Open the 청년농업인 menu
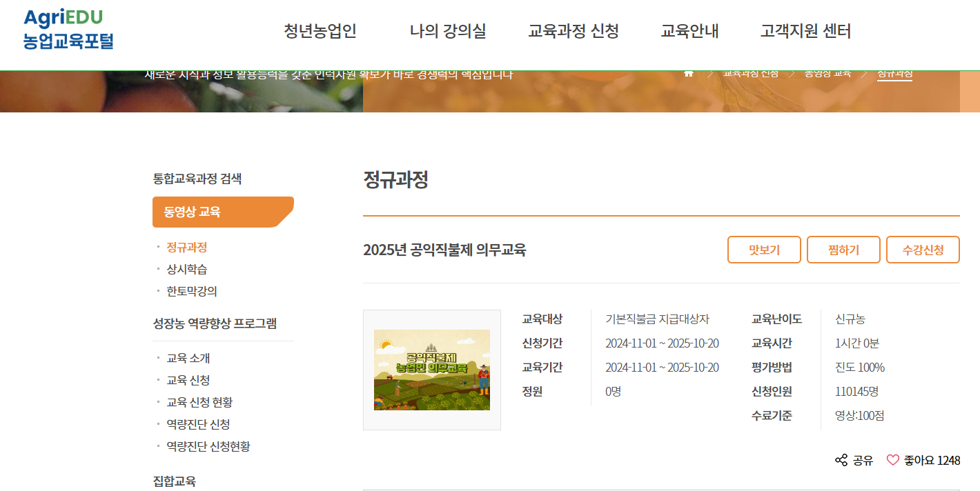 pyautogui.click(x=320, y=31)
